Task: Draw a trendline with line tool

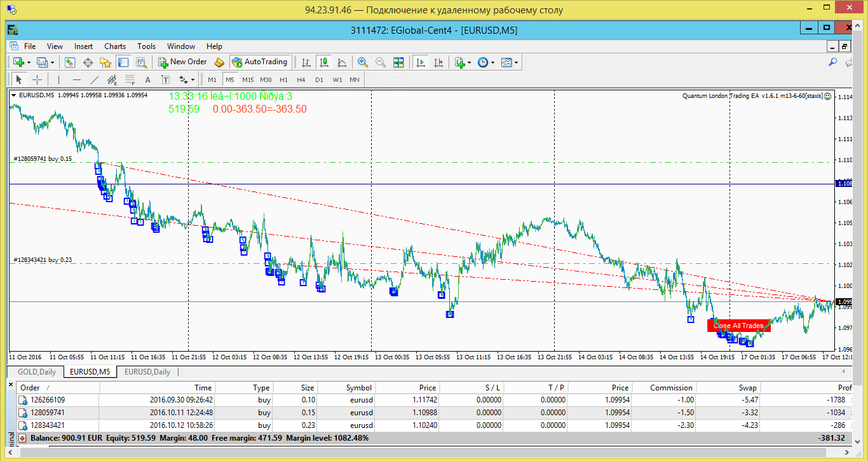Action: click(95, 79)
